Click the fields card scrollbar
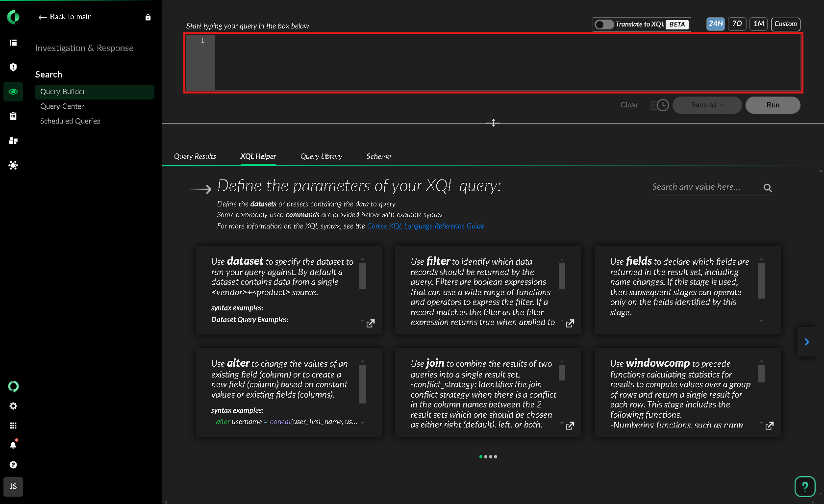Viewport: 824px width, 504px height. (762, 281)
